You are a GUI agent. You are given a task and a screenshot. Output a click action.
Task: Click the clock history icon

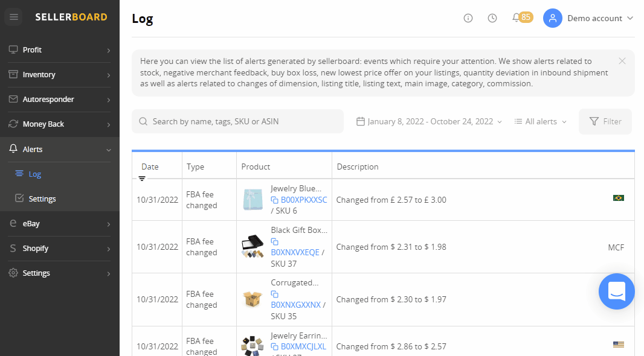(492, 18)
